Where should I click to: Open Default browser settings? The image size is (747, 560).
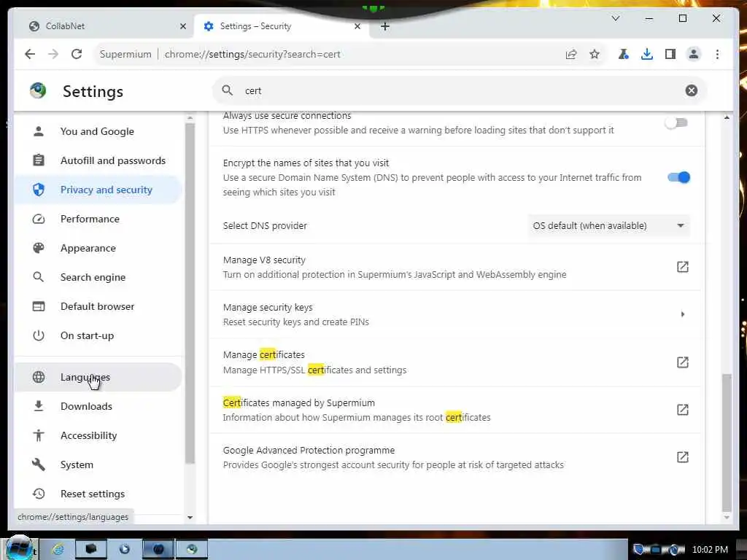[x=98, y=306]
